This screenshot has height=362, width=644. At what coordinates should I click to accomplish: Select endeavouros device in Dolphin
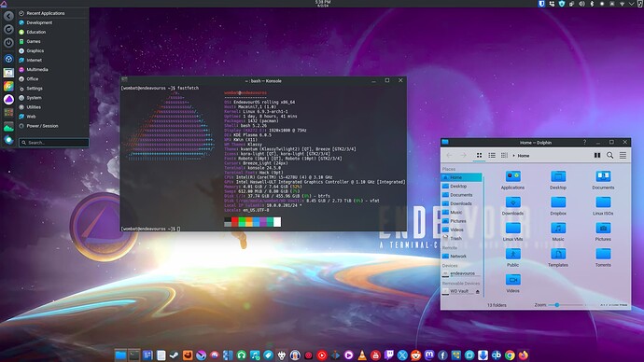[462, 273]
